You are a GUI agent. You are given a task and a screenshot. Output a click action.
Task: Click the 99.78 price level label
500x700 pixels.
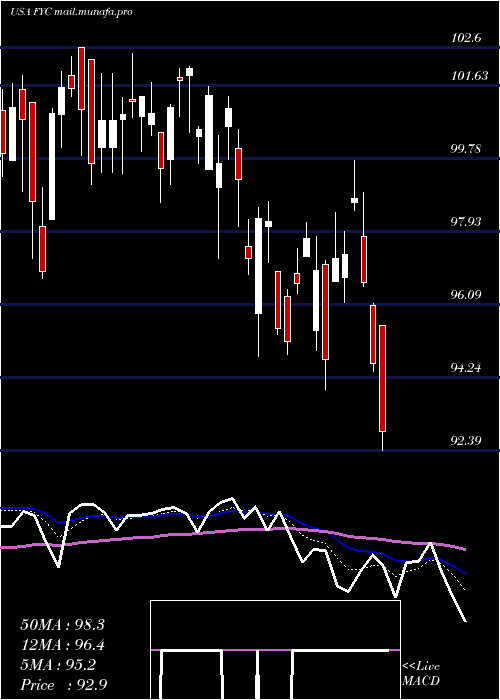(466, 149)
